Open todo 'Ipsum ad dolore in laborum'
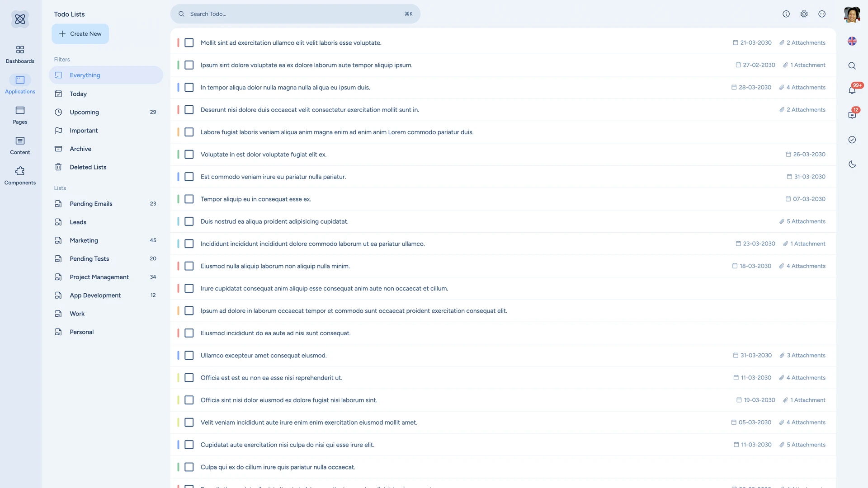Viewport: 868px width, 488px height. [x=354, y=311]
